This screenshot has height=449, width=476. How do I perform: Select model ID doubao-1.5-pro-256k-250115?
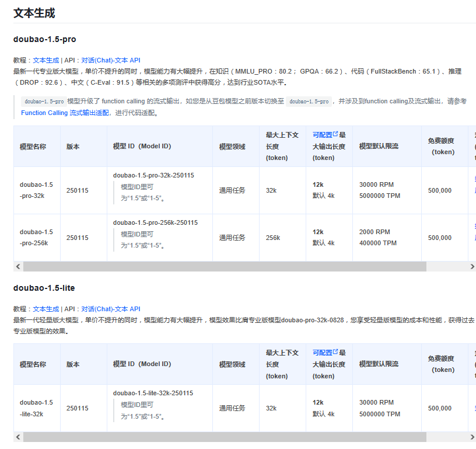[155, 222]
